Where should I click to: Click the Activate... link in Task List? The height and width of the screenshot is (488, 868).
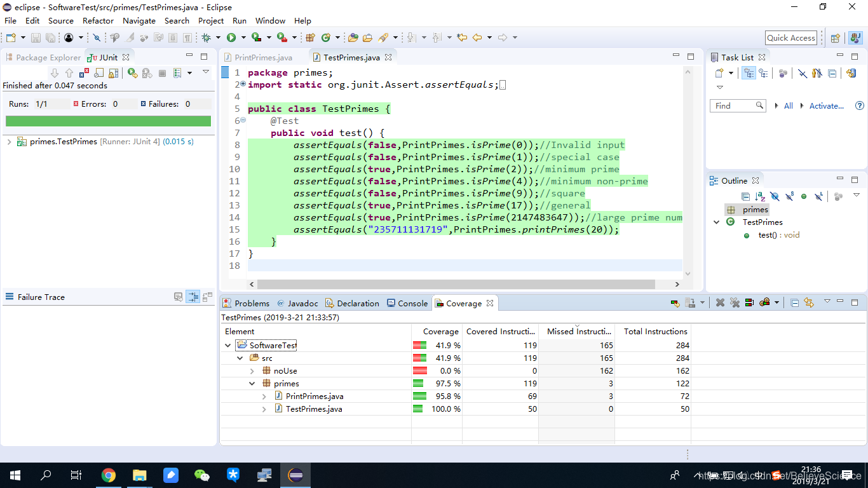(827, 106)
